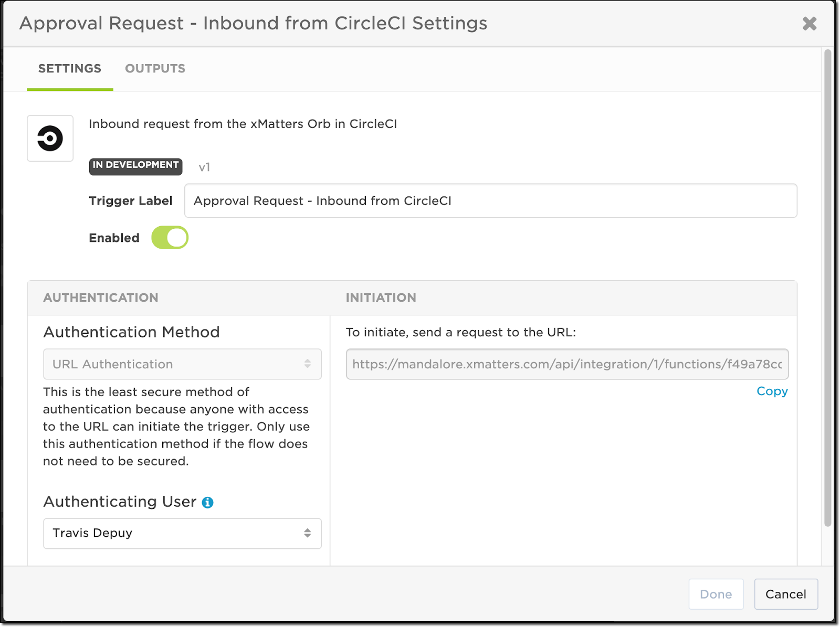Click the Enabled toggle knob
840x627 pixels.
click(x=177, y=237)
